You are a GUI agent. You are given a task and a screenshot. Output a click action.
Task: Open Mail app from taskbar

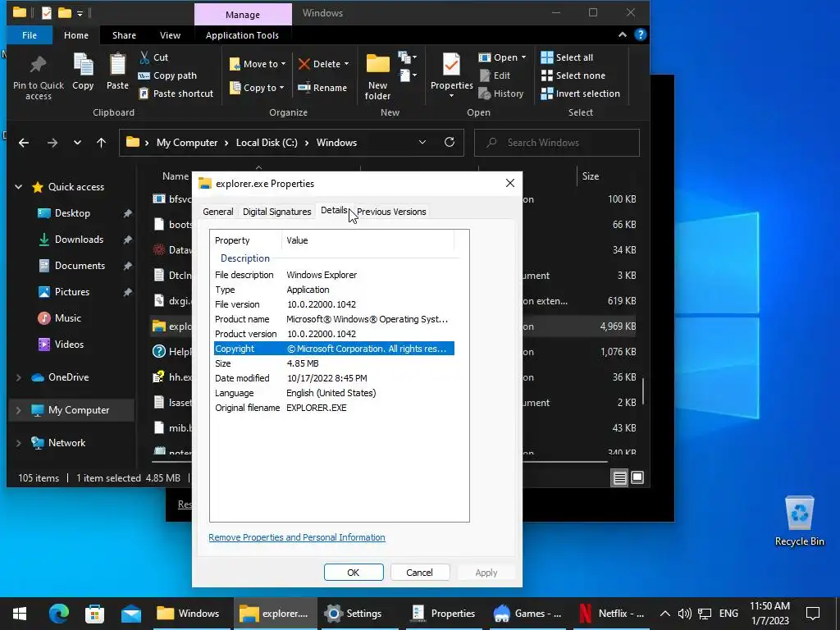tap(130, 614)
